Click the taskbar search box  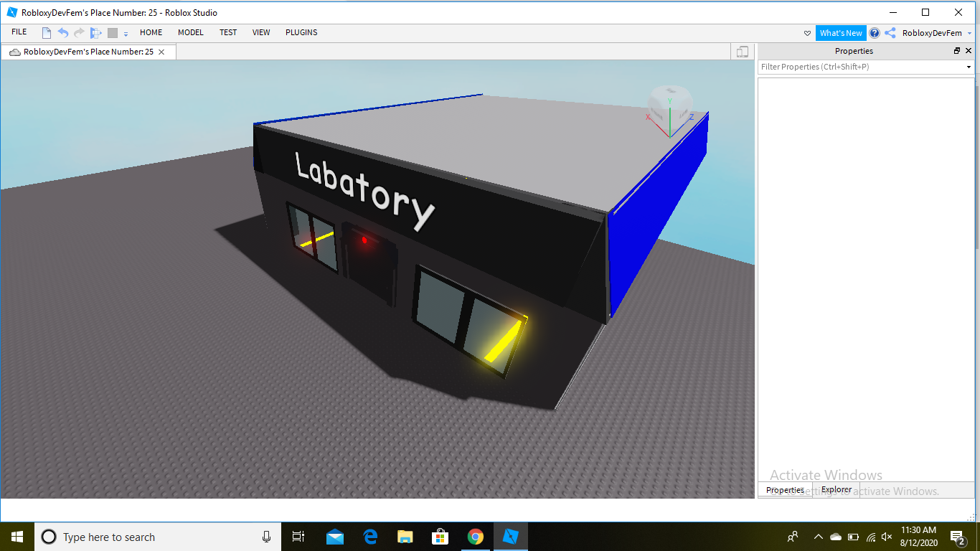pyautogui.click(x=158, y=537)
